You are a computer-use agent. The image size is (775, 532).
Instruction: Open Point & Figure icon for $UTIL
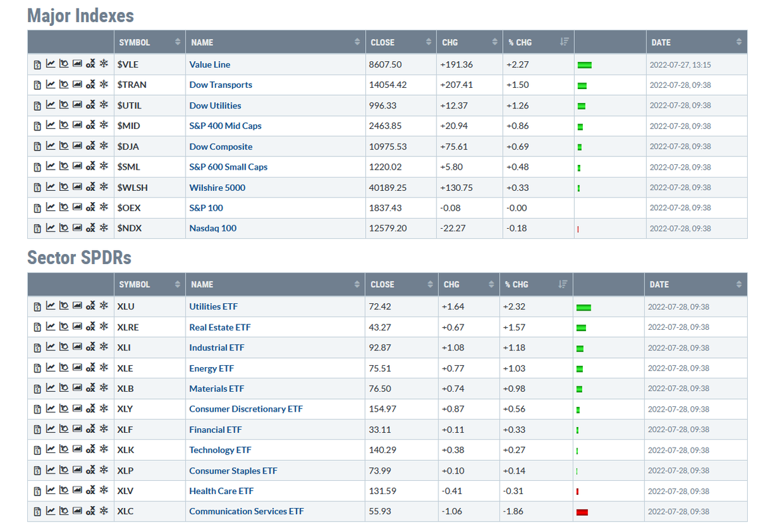click(x=90, y=104)
